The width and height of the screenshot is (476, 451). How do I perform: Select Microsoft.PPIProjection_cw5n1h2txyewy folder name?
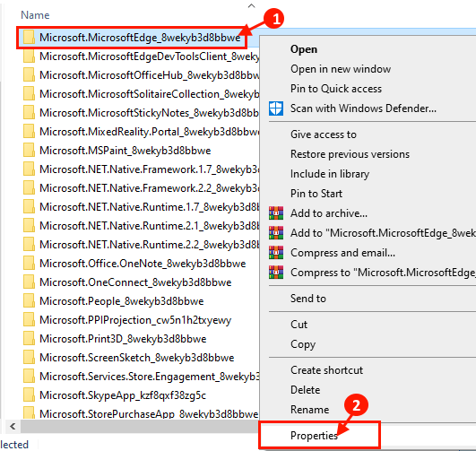135,320
